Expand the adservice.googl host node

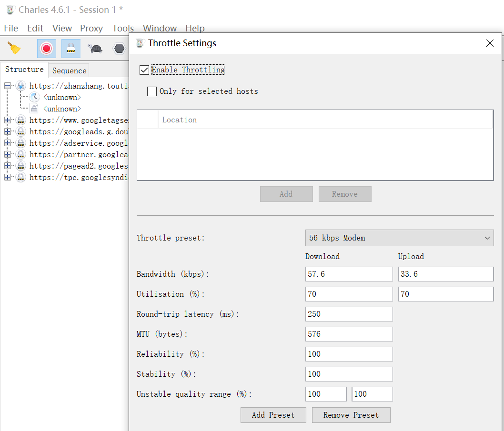8,143
